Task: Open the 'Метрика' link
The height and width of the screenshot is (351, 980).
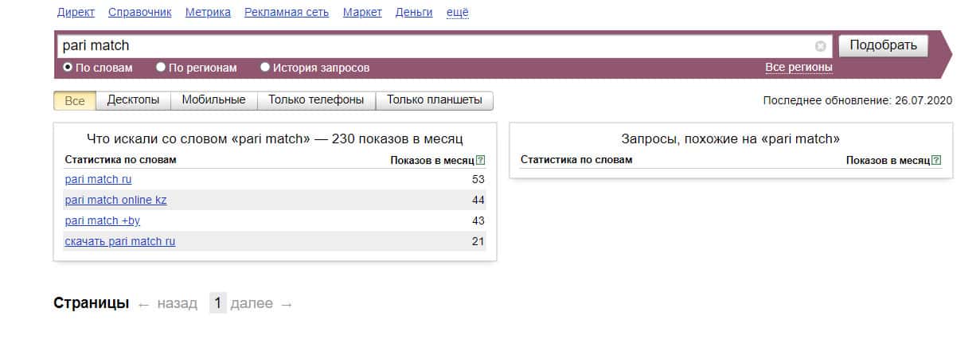Action: (x=208, y=13)
